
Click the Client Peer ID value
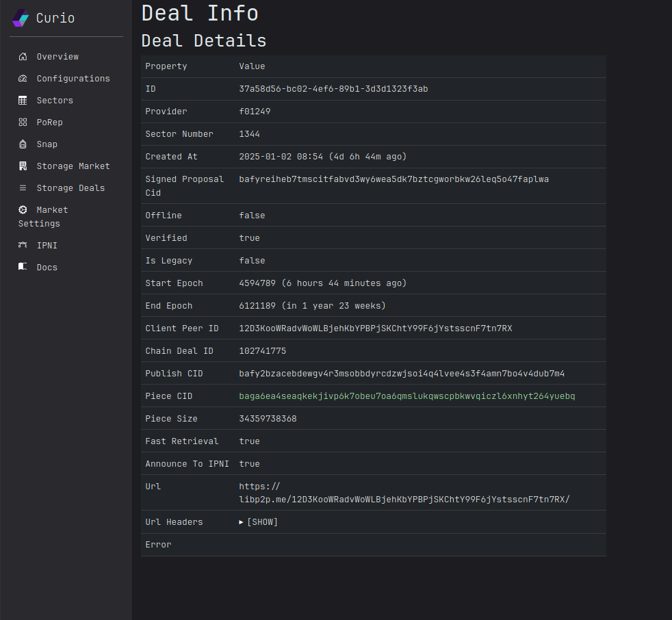point(375,328)
